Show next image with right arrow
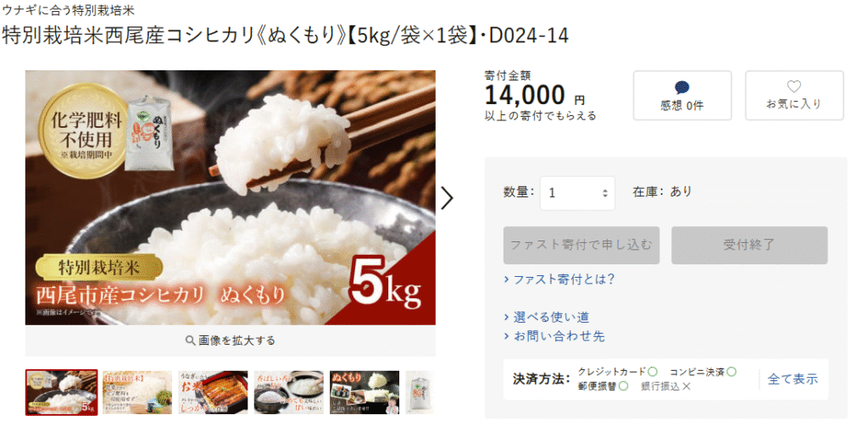 point(447,197)
